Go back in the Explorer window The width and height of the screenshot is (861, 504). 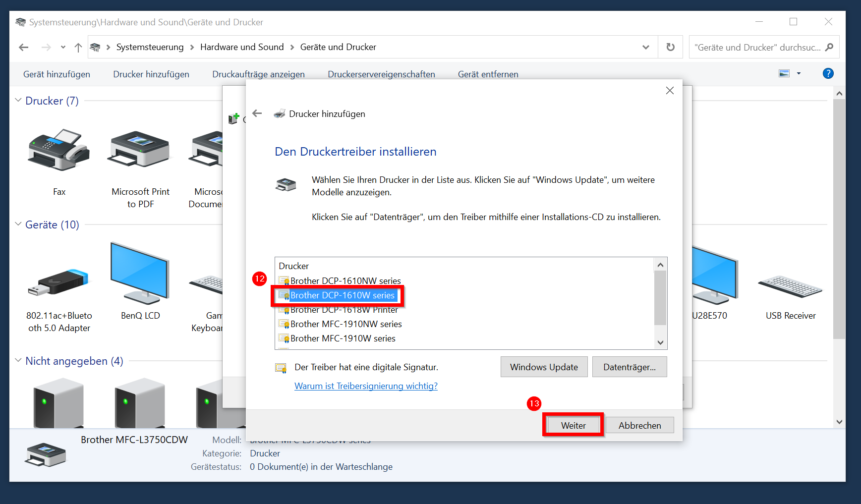click(23, 47)
